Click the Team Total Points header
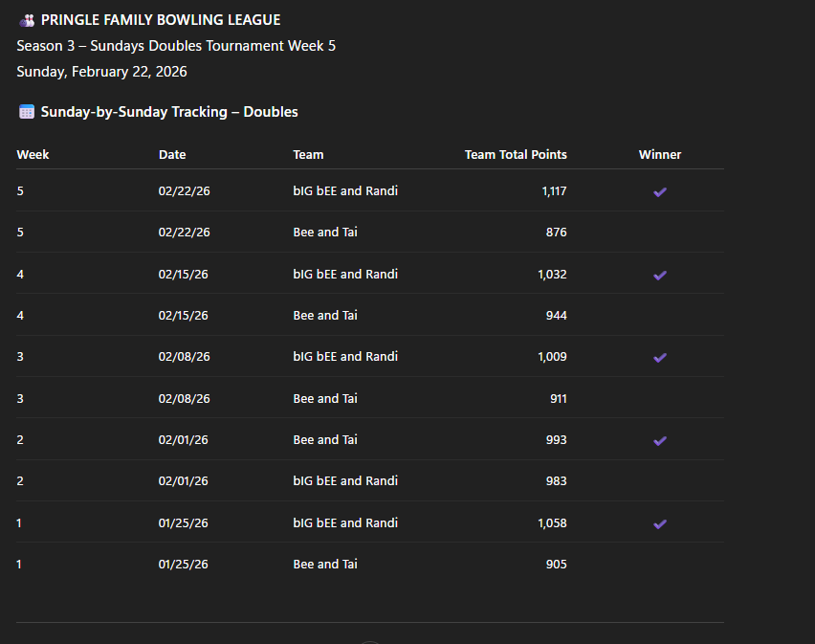The image size is (815, 644). [x=516, y=154]
